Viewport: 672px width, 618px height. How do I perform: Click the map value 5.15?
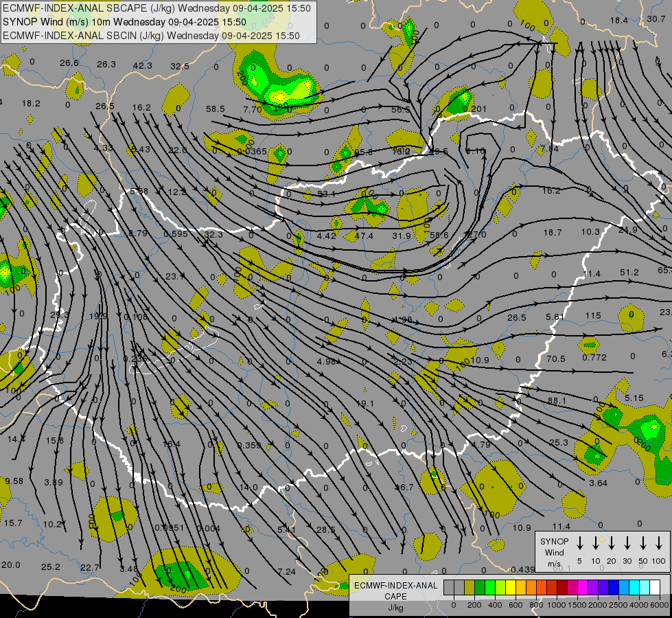[634, 398]
